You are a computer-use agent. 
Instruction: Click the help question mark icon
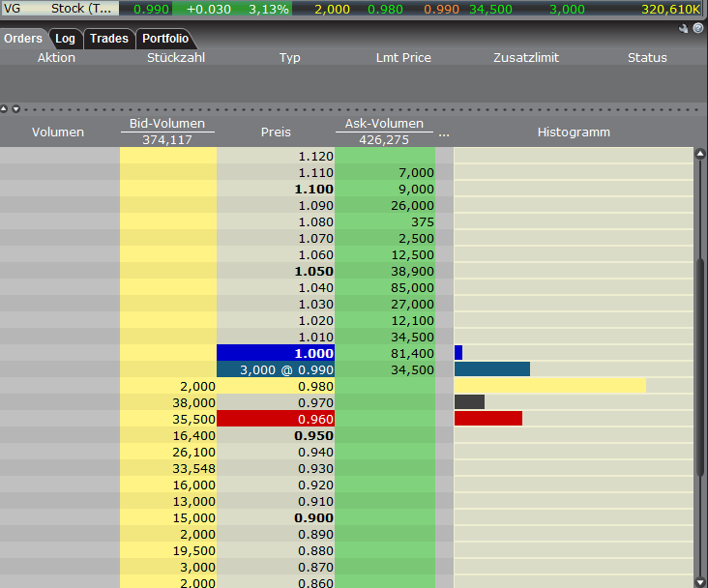(x=697, y=29)
